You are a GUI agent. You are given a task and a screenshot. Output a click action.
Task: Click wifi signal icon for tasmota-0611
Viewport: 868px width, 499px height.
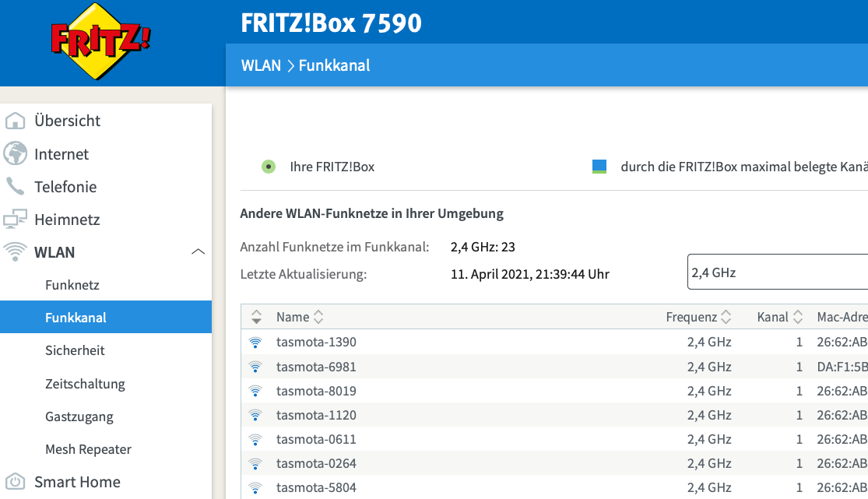click(255, 439)
